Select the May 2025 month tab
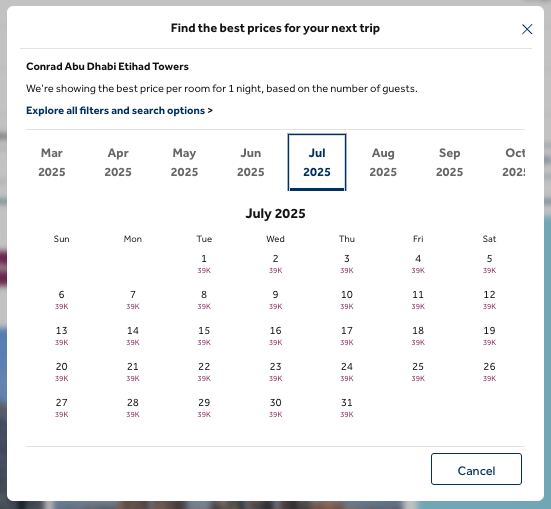This screenshot has width=551, height=509. (x=184, y=162)
